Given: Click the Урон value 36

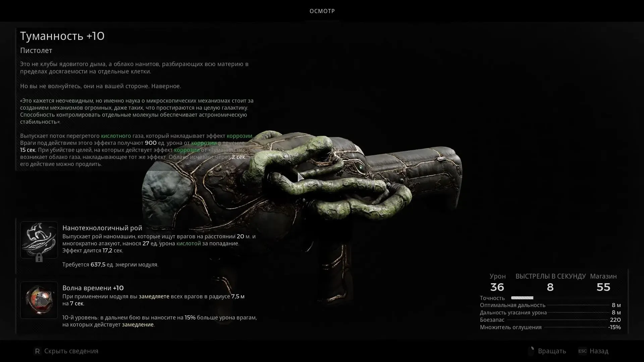Looking at the screenshot, I should pyautogui.click(x=497, y=287).
